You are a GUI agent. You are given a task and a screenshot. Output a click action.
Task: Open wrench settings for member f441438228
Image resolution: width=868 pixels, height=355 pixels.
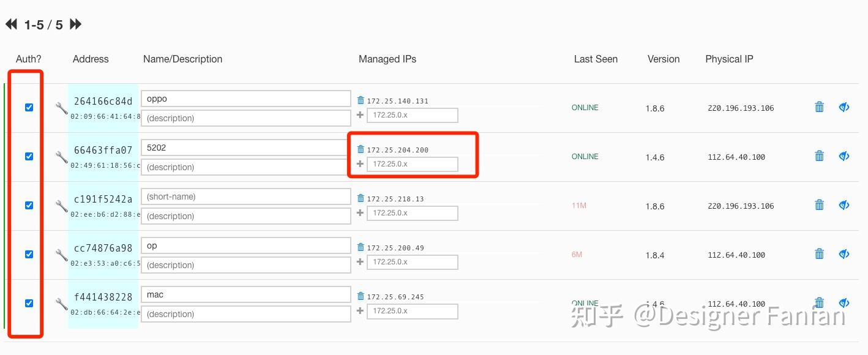click(x=61, y=304)
